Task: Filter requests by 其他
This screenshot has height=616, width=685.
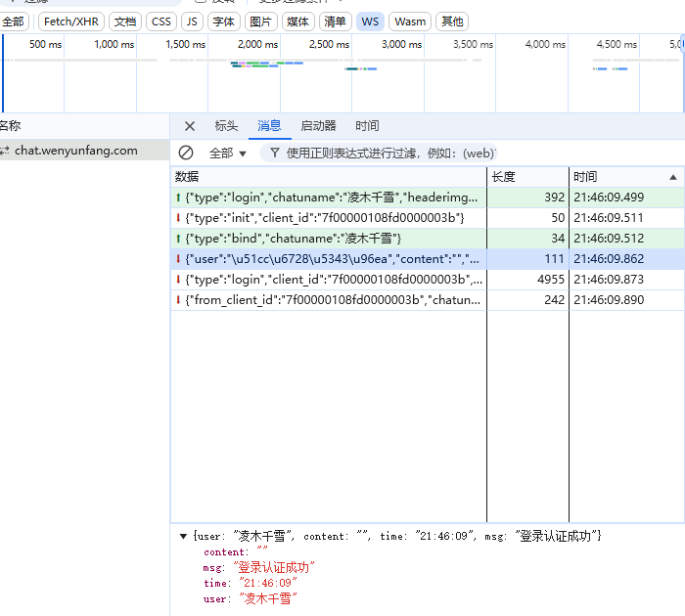Action: point(452,22)
